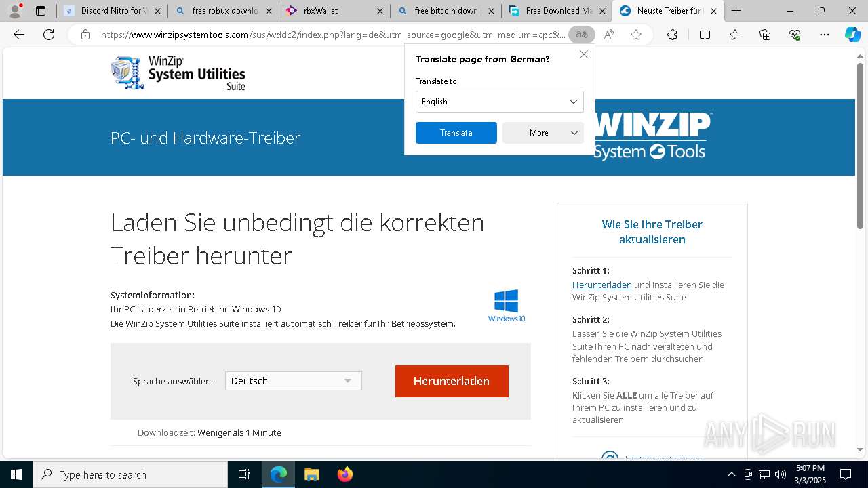Click the Type here to search box
This screenshot has height=488, width=868.
point(130,474)
